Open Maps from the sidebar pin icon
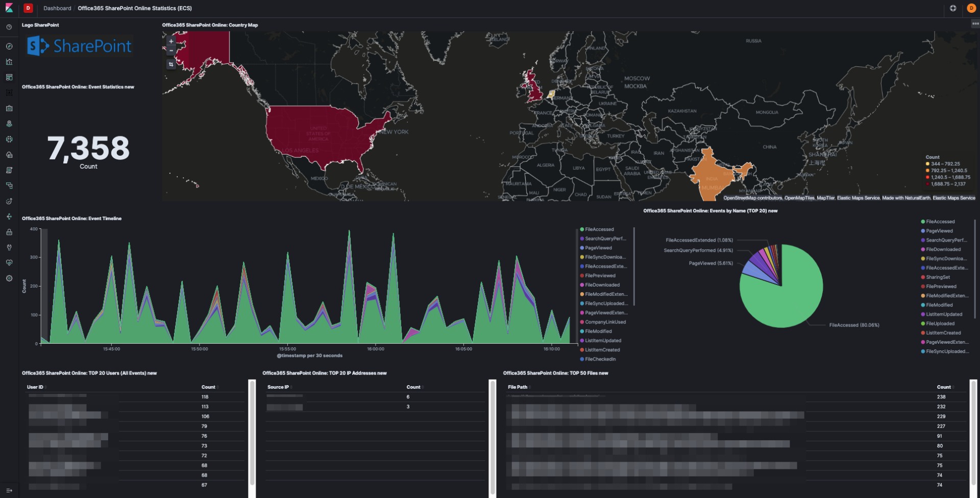This screenshot has height=498, width=980. click(x=9, y=124)
